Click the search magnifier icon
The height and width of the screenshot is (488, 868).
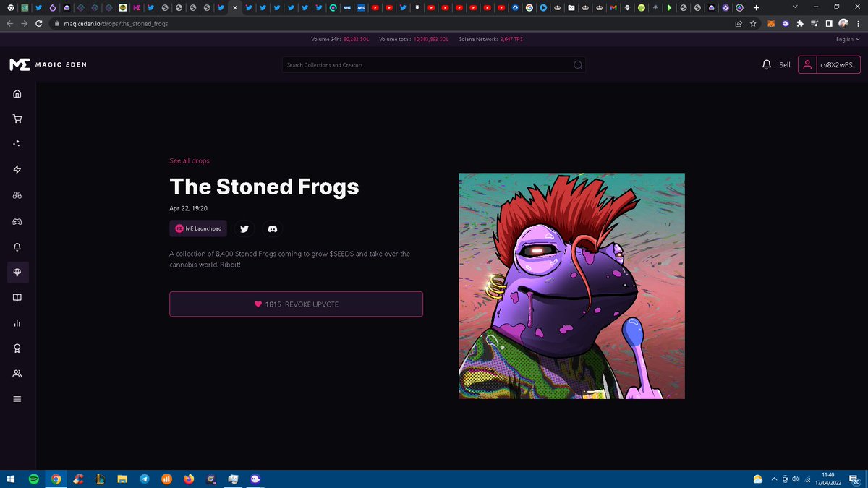[577, 65]
